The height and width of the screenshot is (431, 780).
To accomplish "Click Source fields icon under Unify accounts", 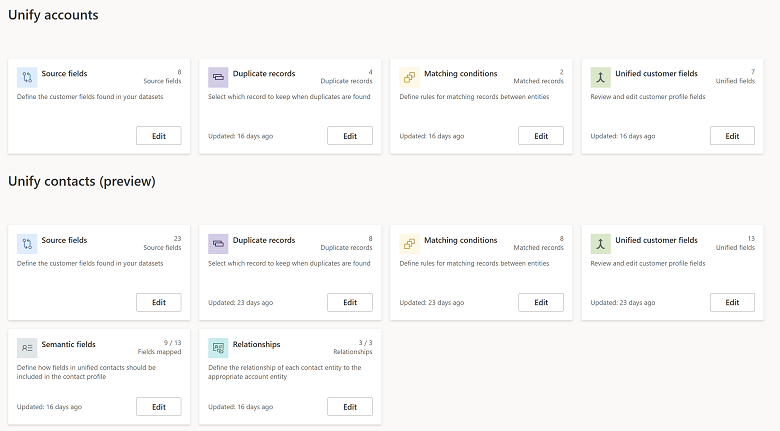I will pyautogui.click(x=27, y=77).
